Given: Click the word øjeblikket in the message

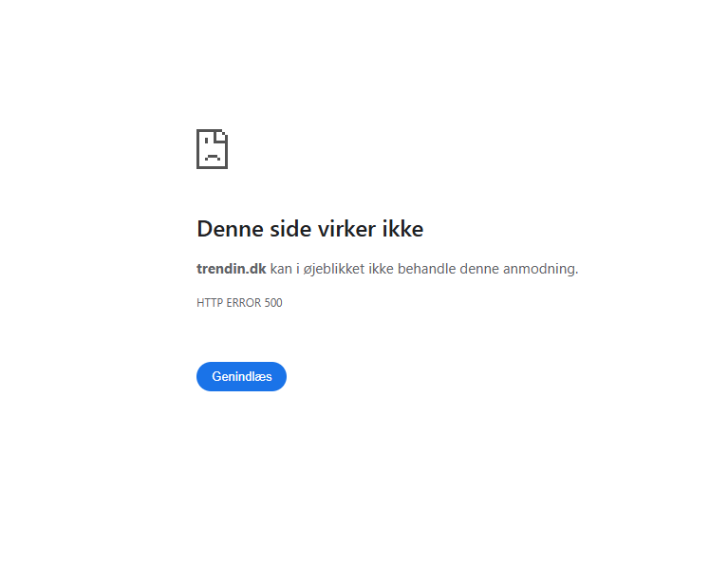Looking at the screenshot, I should click(334, 269).
